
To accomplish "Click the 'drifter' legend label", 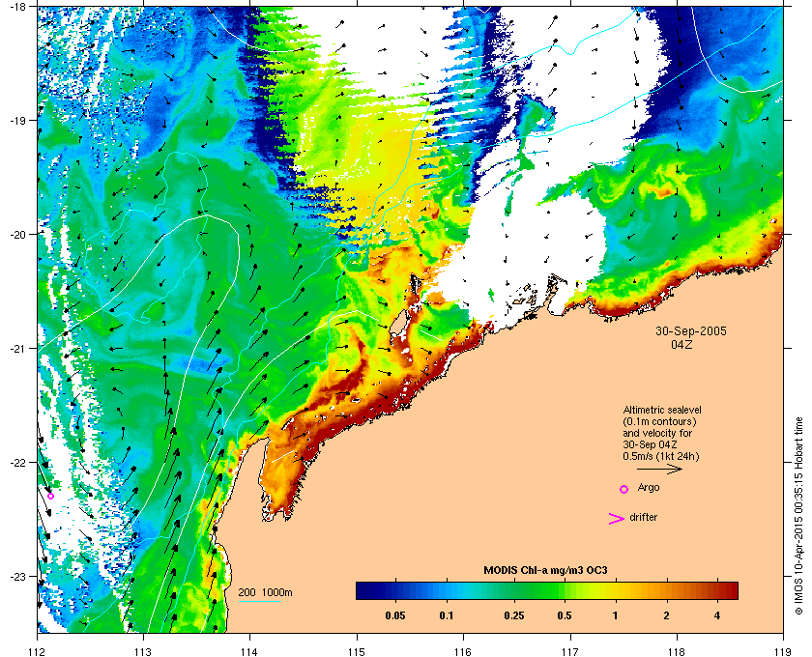I will [x=643, y=517].
